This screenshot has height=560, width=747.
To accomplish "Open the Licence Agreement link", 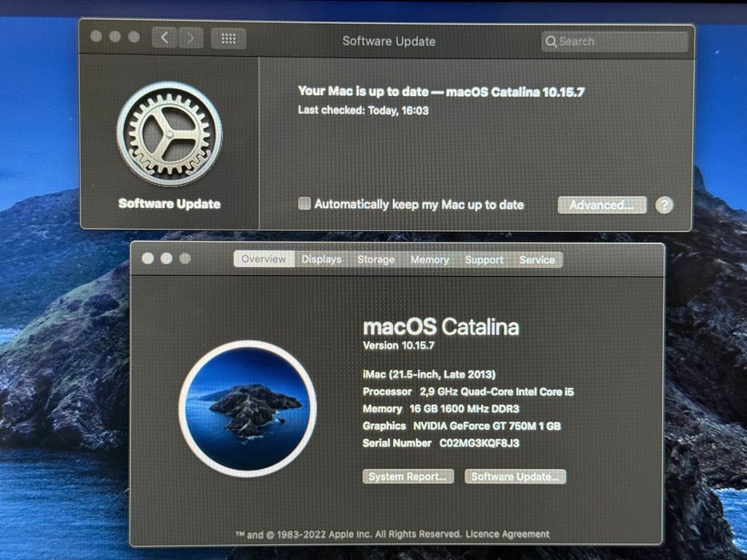I will tap(508, 534).
